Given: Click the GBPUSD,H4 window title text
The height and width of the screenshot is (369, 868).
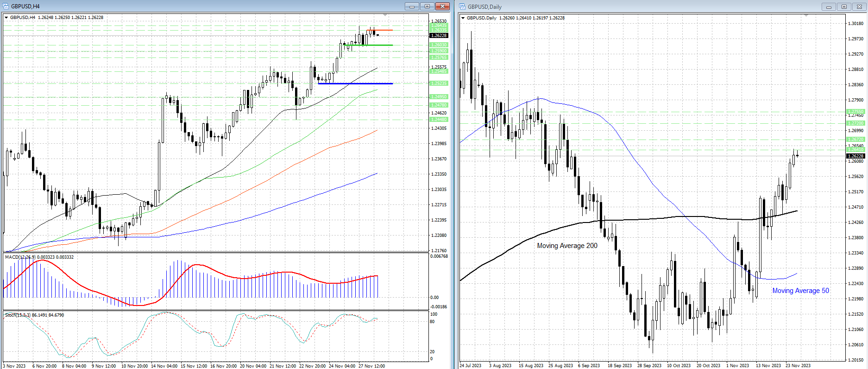Looking at the screenshot, I should click(25, 6).
